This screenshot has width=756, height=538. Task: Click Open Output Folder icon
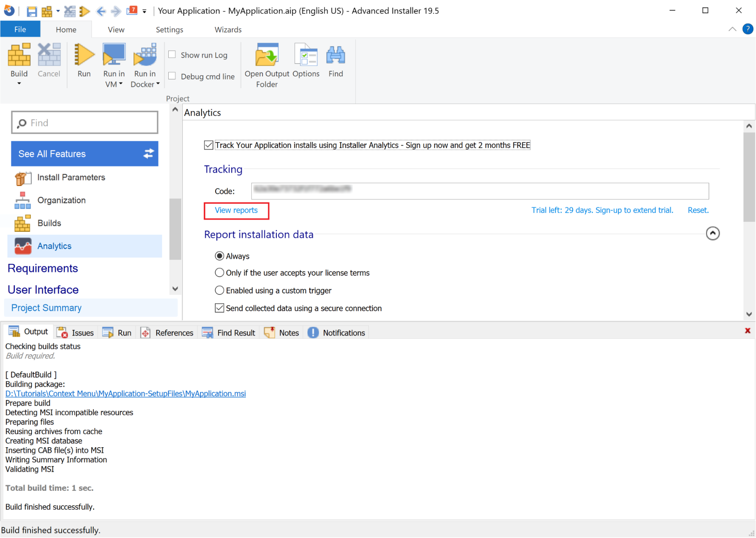267,54
